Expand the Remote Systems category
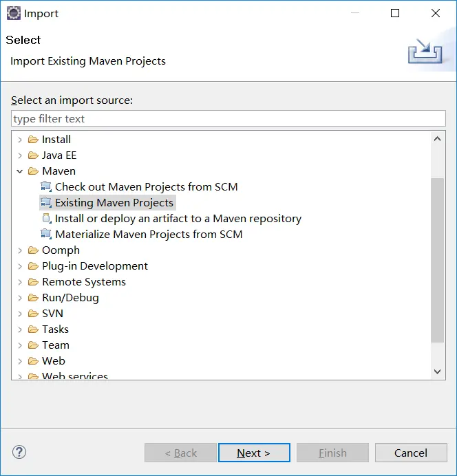 tap(20, 282)
